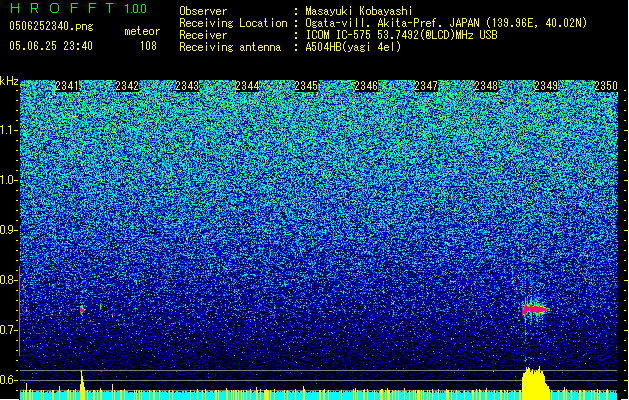Click the 2348 time marker
This screenshot has height=400, width=629.
click(486, 86)
